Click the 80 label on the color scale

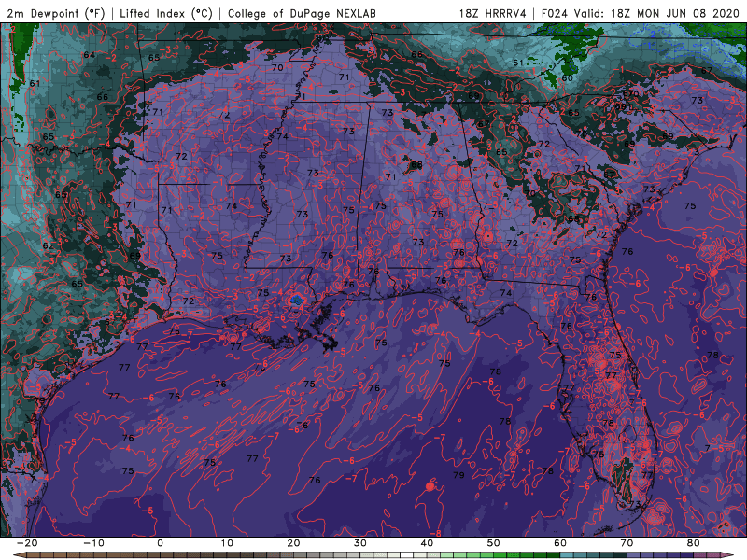(x=693, y=543)
